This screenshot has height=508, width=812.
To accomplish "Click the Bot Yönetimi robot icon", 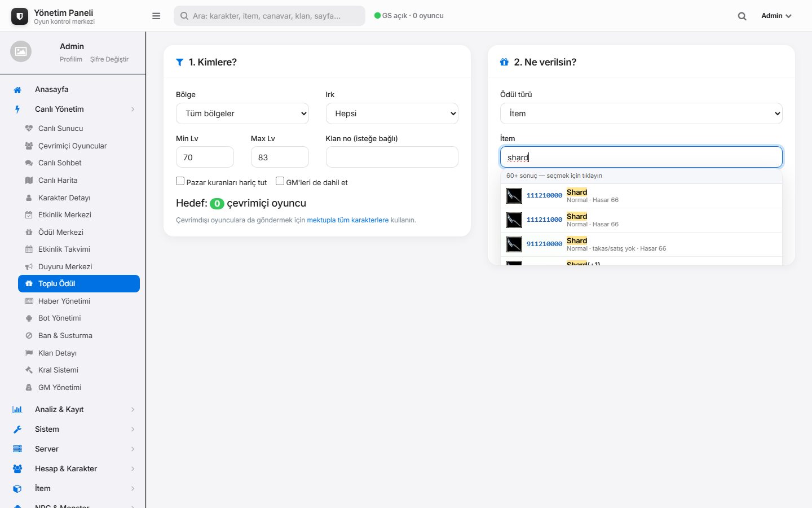I will pyautogui.click(x=29, y=318).
